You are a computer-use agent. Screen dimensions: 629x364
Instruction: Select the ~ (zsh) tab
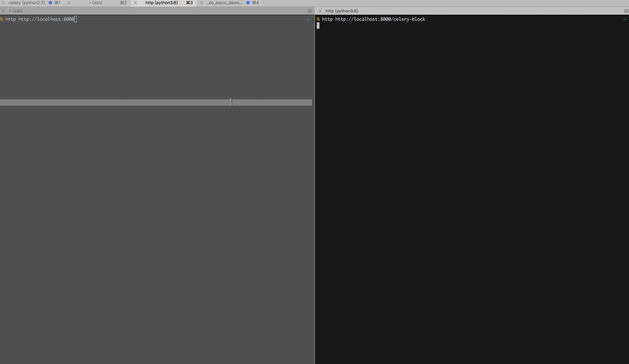(x=96, y=3)
